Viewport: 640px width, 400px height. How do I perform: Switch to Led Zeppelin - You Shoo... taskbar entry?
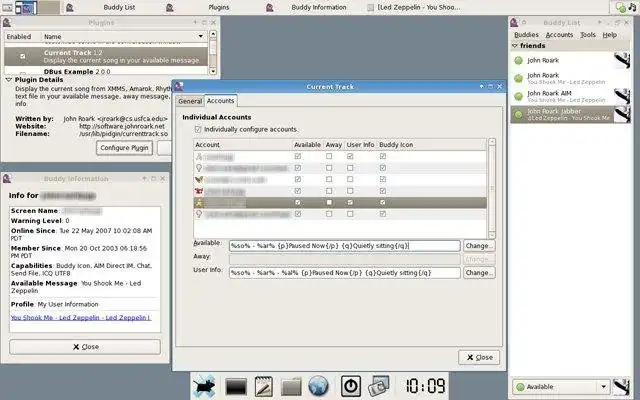pyautogui.click(x=413, y=7)
